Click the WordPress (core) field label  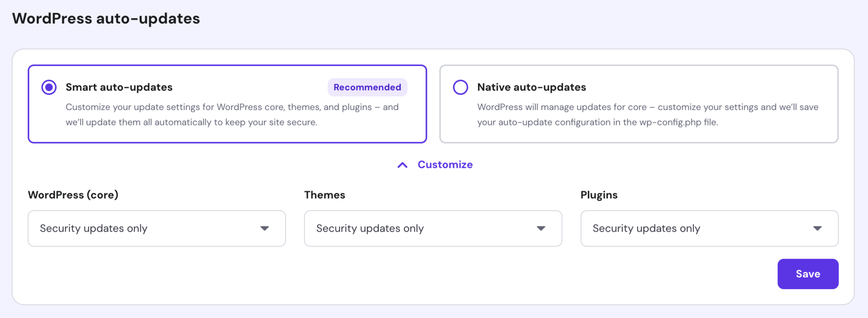[x=73, y=195]
